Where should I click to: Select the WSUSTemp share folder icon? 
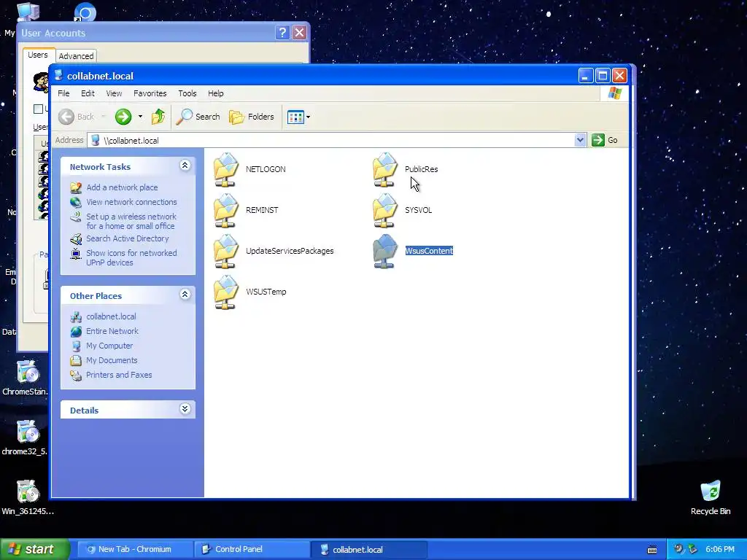pyautogui.click(x=226, y=292)
